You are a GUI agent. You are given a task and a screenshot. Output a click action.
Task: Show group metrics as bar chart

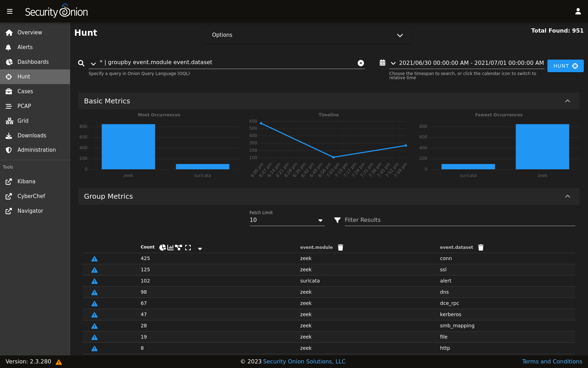pos(170,247)
